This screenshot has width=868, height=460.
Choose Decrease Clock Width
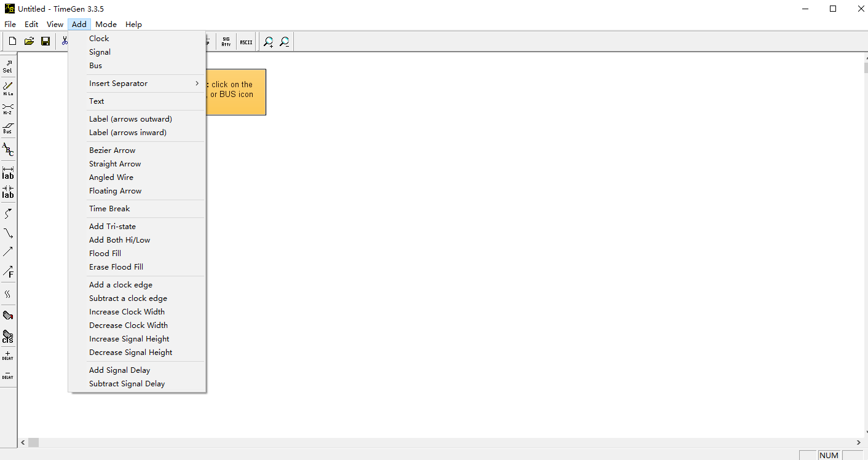pyautogui.click(x=137, y=326)
